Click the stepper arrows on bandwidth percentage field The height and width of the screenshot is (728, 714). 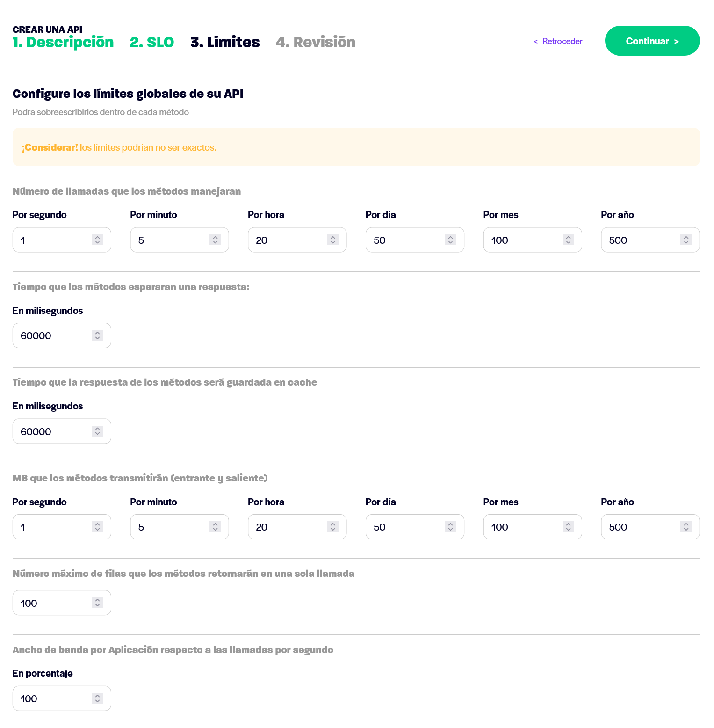coord(97,699)
